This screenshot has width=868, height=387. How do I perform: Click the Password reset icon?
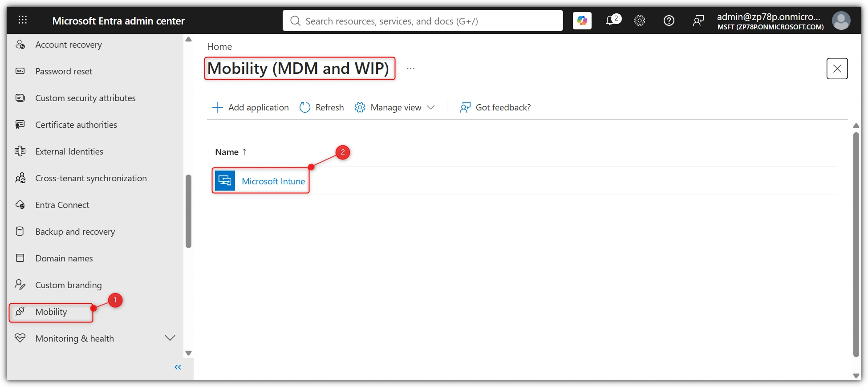point(20,71)
